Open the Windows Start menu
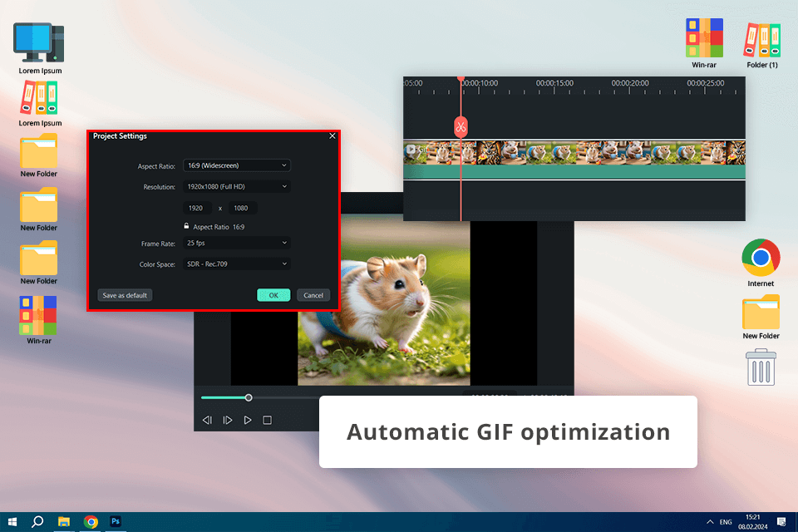Viewport: 798px width, 532px height. tap(12, 522)
